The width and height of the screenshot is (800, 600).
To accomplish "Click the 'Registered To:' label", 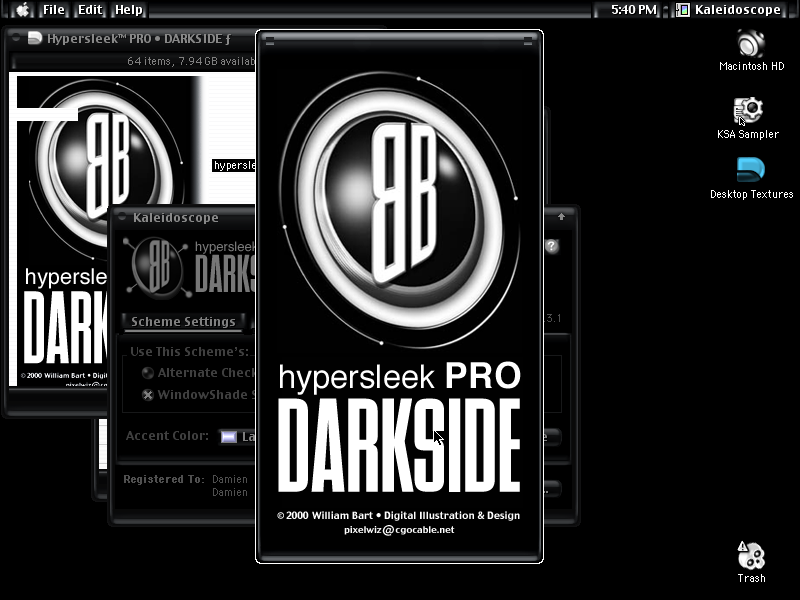I will pyautogui.click(x=164, y=479).
